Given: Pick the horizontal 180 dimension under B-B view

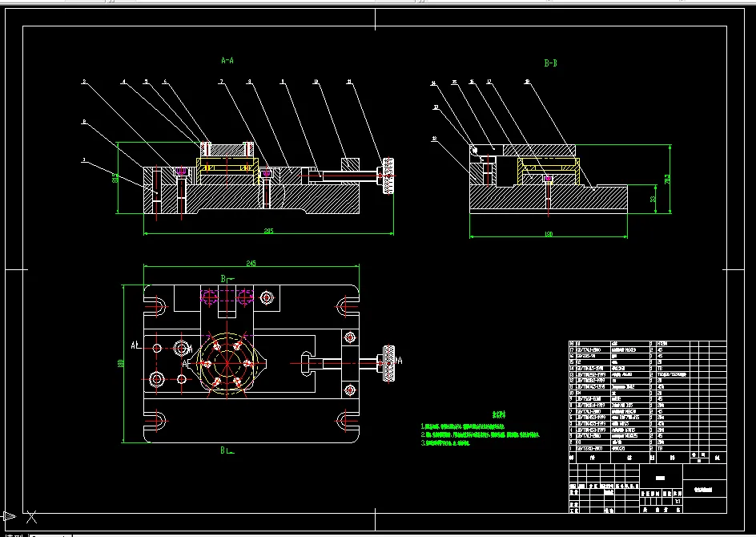Looking at the screenshot, I should 549,234.
